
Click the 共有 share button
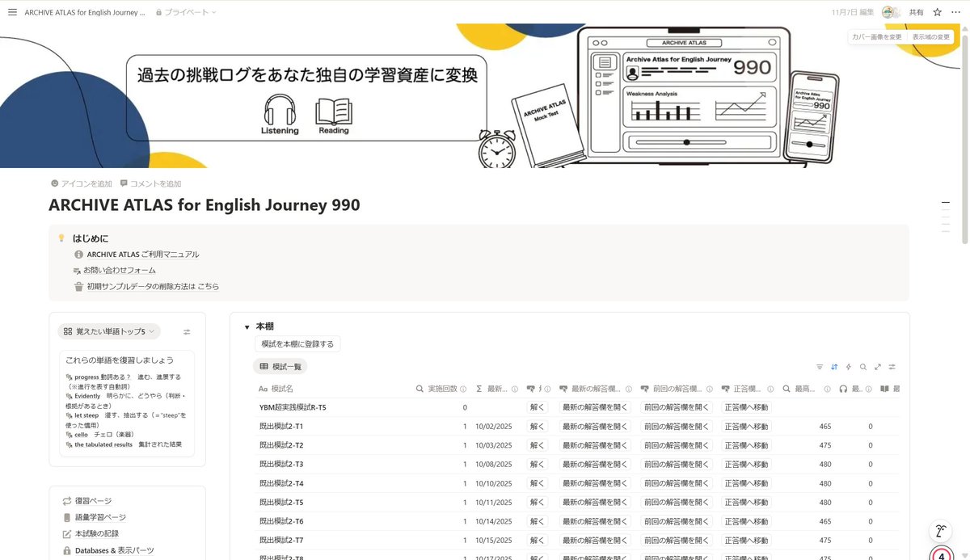pyautogui.click(x=915, y=12)
